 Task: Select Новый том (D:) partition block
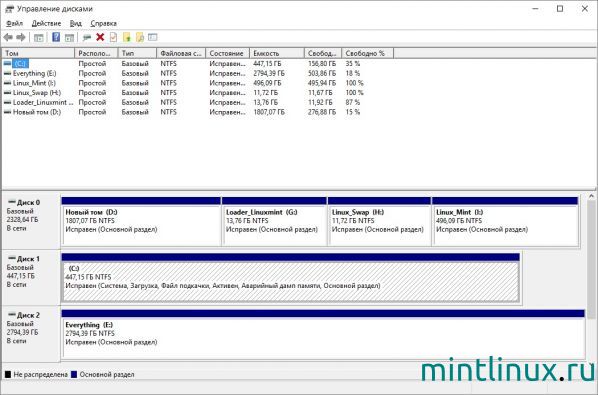pyautogui.click(x=141, y=222)
